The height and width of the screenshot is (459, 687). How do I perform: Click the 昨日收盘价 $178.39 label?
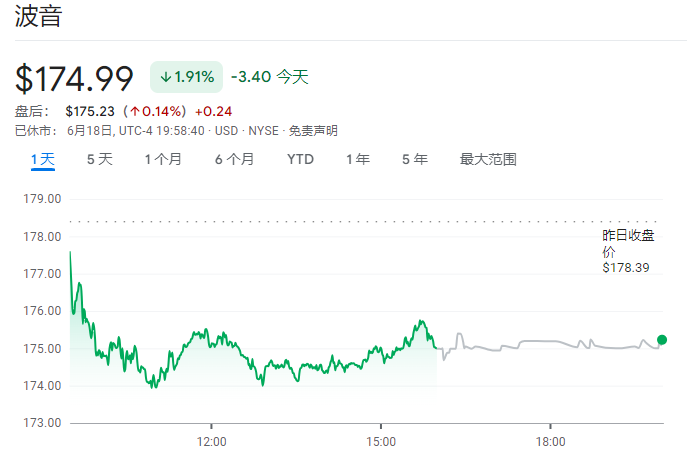coord(628,250)
